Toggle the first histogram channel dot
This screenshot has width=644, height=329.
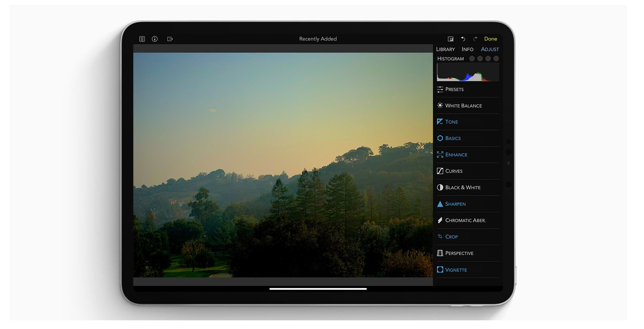coord(472,58)
